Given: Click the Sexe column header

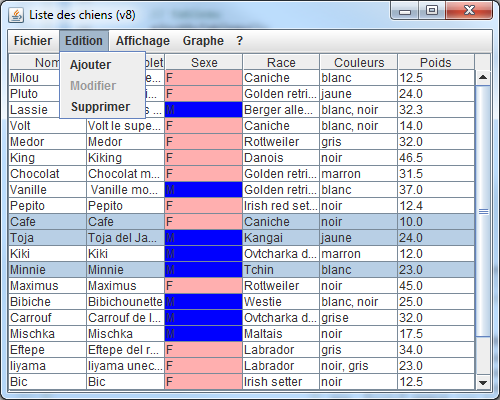Looking at the screenshot, I should coord(204,62).
